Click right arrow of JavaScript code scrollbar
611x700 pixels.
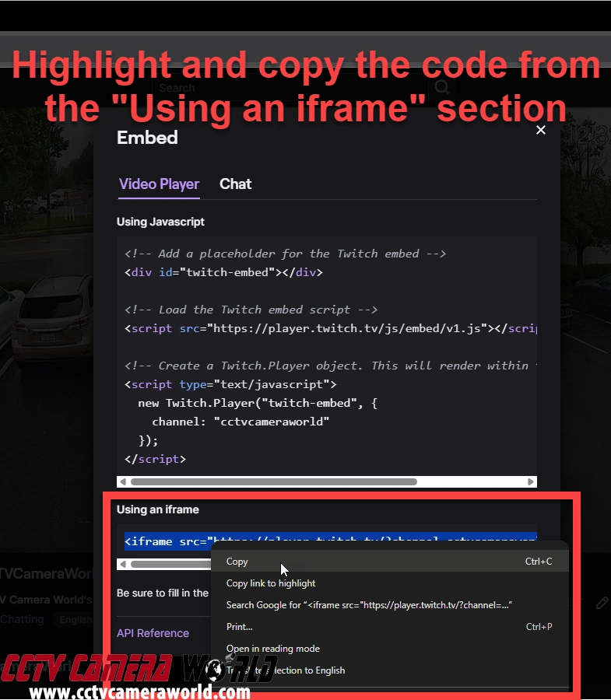[531, 482]
